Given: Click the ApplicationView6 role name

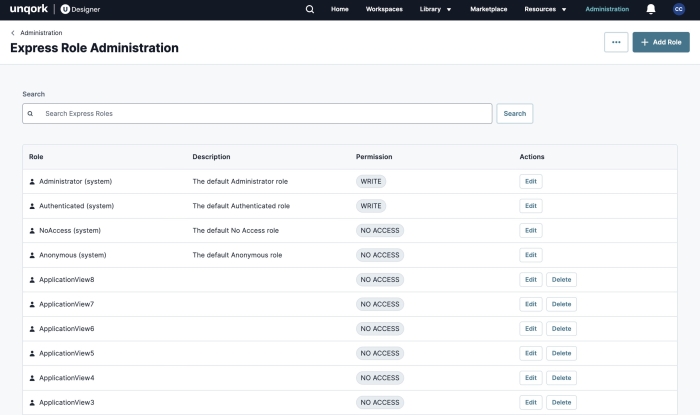Looking at the screenshot, I should [x=67, y=328].
